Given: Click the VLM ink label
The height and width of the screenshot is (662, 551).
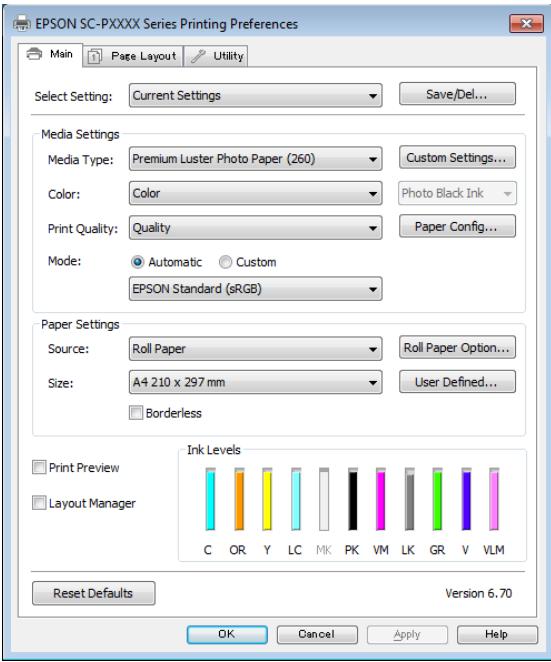Looking at the screenshot, I should click(494, 550).
